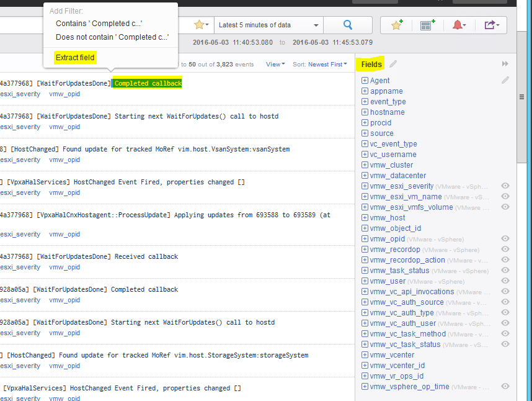Toggle visibility of vmw_vc_api_invocations field
Image resolution: width=532 pixels, height=401 pixels.
pyautogui.click(x=505, y=291)
